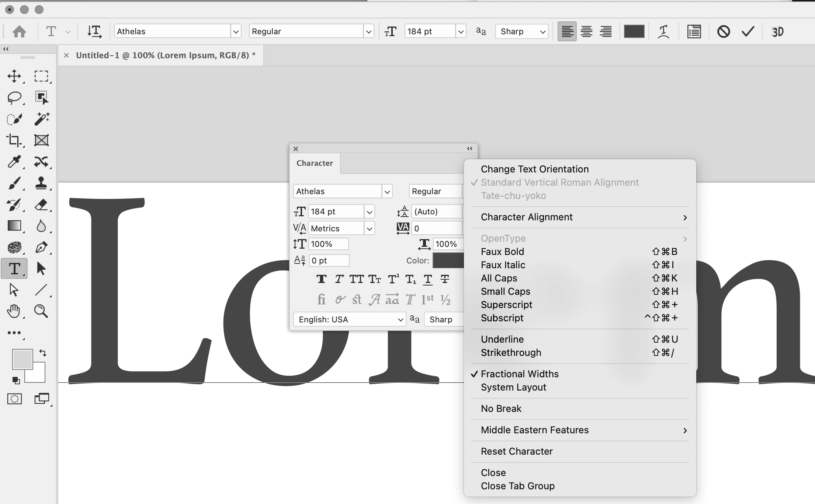Image resolution: width=815 pixels, height=504 pixels.
Task: Select the Move tool
Action: pos(14,76)
